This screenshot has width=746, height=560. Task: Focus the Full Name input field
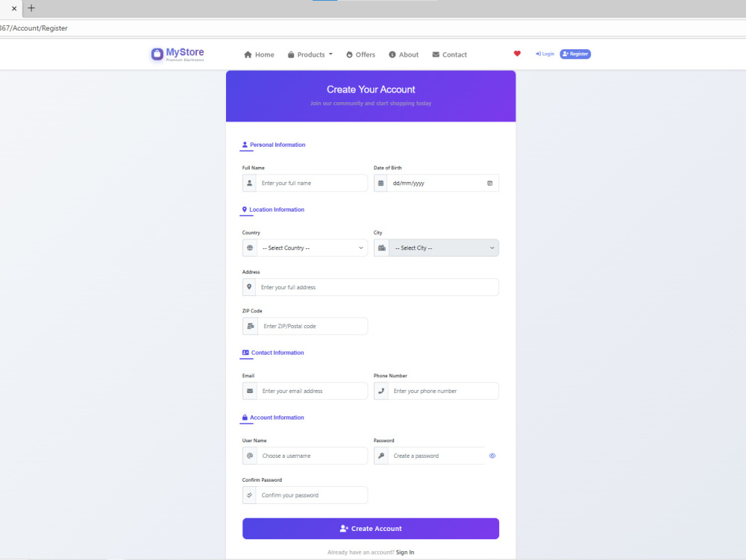click(x=312, y=183)
